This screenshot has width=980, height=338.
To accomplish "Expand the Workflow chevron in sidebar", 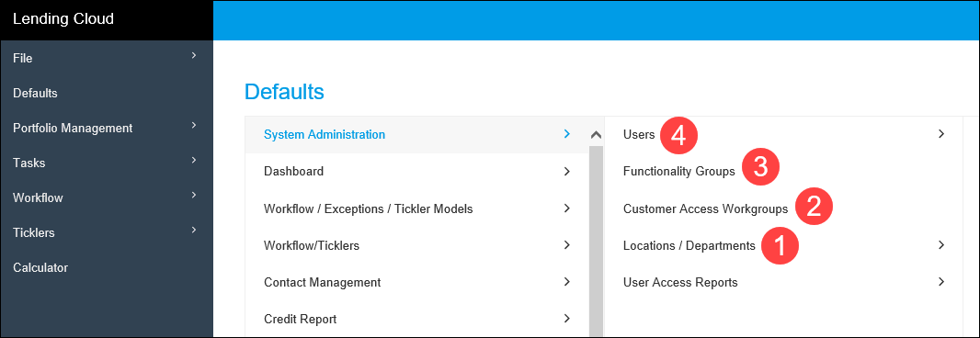I will [x=194, y=196].
